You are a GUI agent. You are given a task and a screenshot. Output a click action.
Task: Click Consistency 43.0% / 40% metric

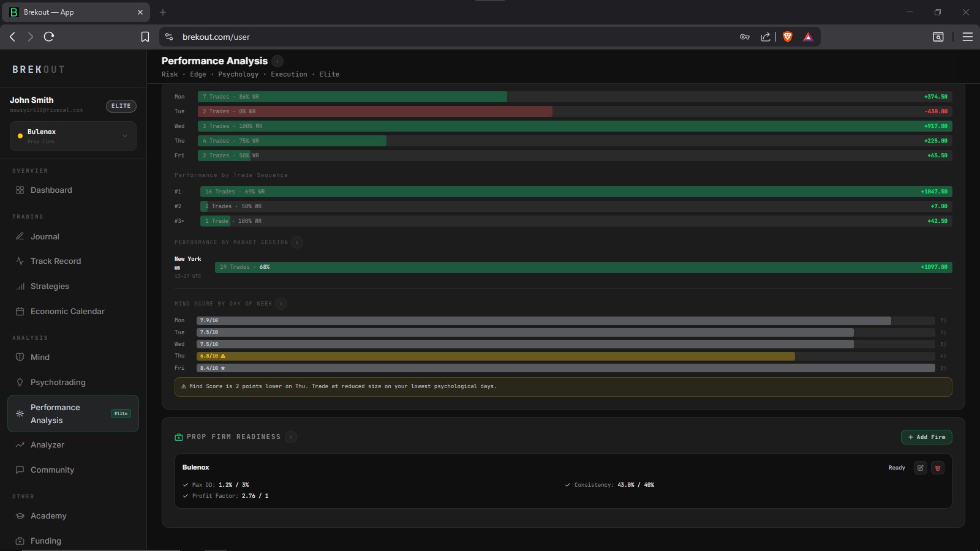pos(609,485)
